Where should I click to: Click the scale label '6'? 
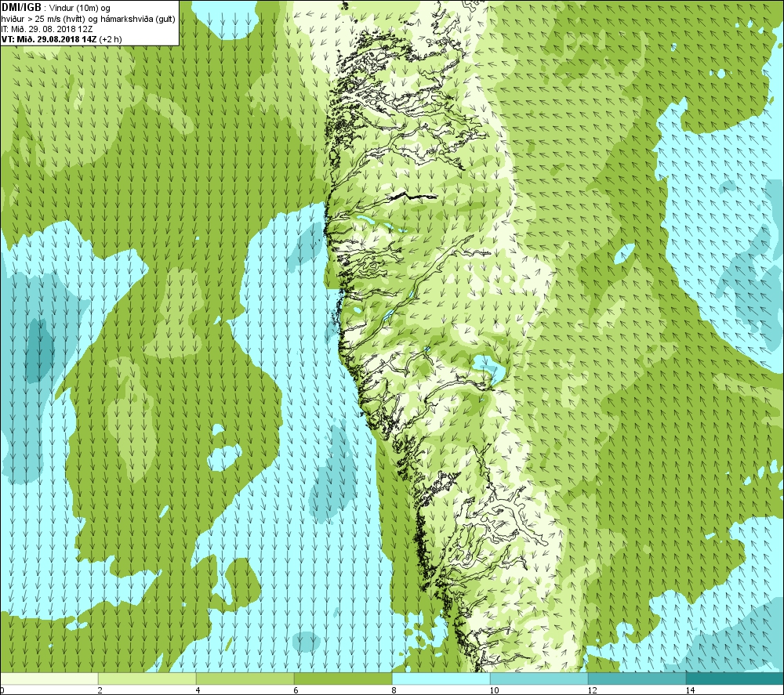(x=296, y=690)
